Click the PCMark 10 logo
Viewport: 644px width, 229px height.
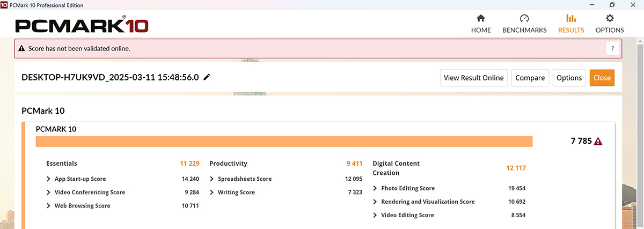pyautogui.click(x=82, y=25)
